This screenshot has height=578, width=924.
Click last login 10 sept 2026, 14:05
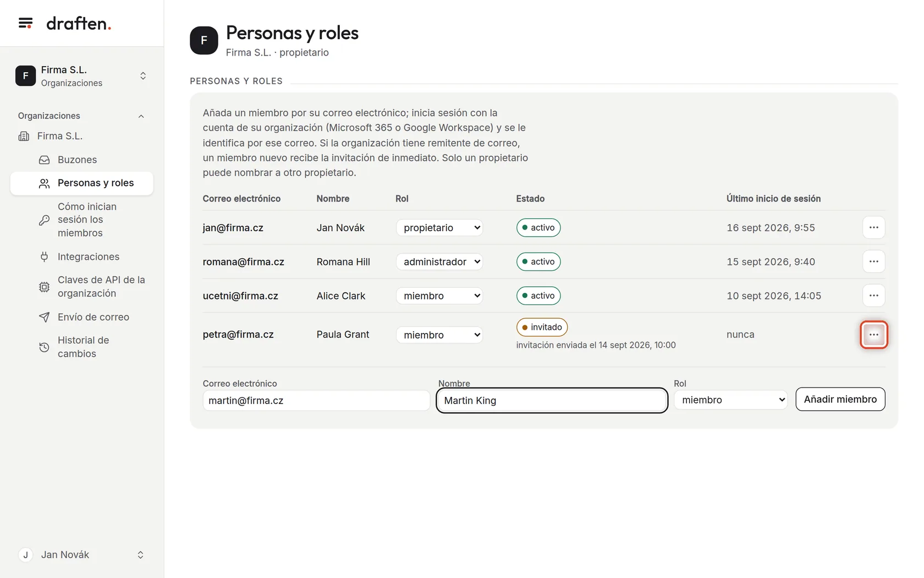point(774,296)
